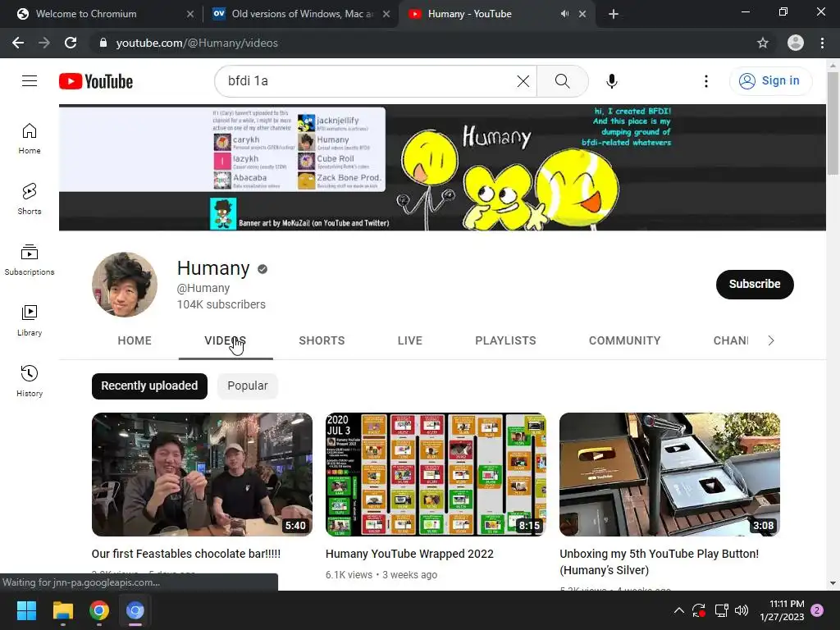This screenshot has width=840, height=630.
Task: Open the SHORTS channel tab
Action: [x=322, y=340]
